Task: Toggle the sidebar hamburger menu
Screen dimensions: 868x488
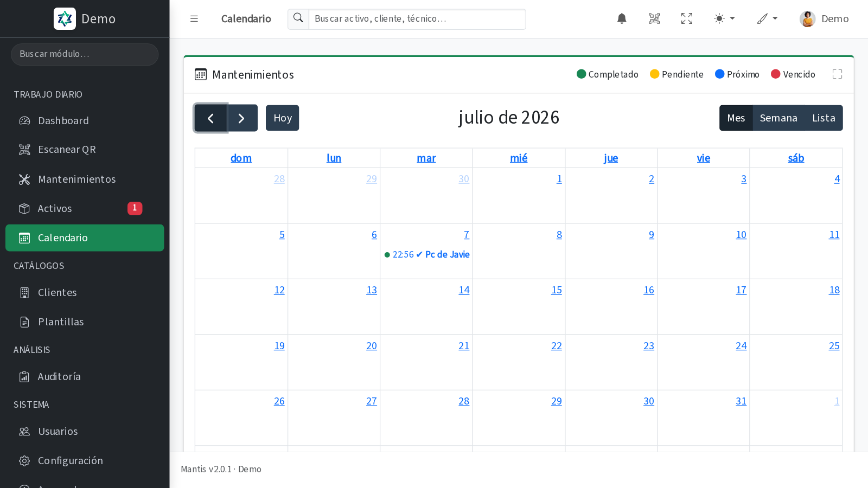Action: pos(194,18)
